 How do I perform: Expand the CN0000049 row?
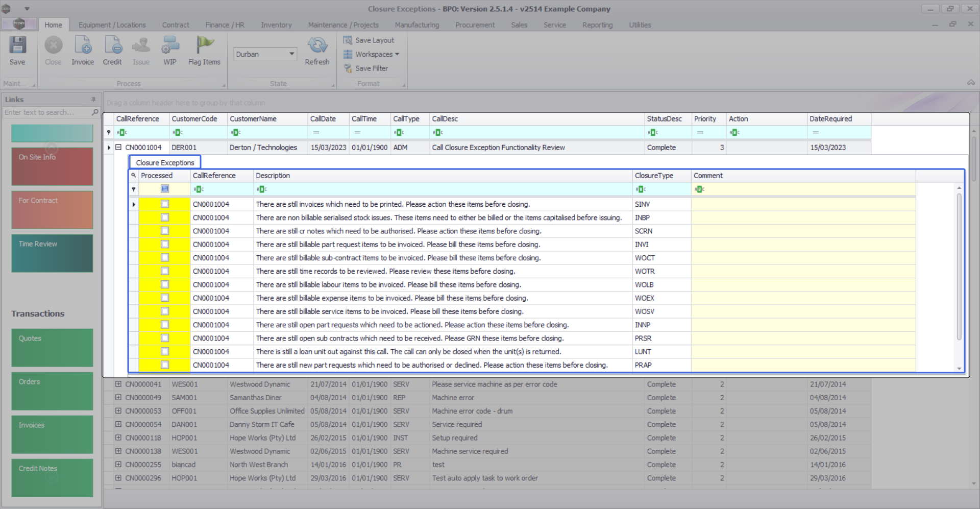click(x=118, y=397)
